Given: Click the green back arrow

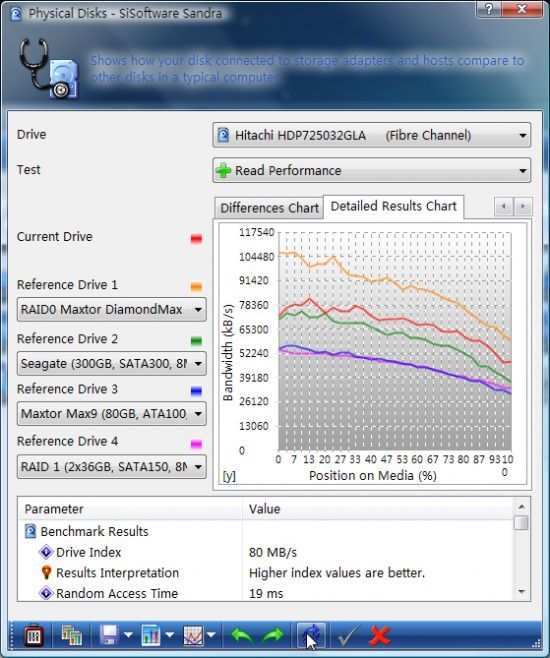Looking at the screenshot, I should coord(242,636).
